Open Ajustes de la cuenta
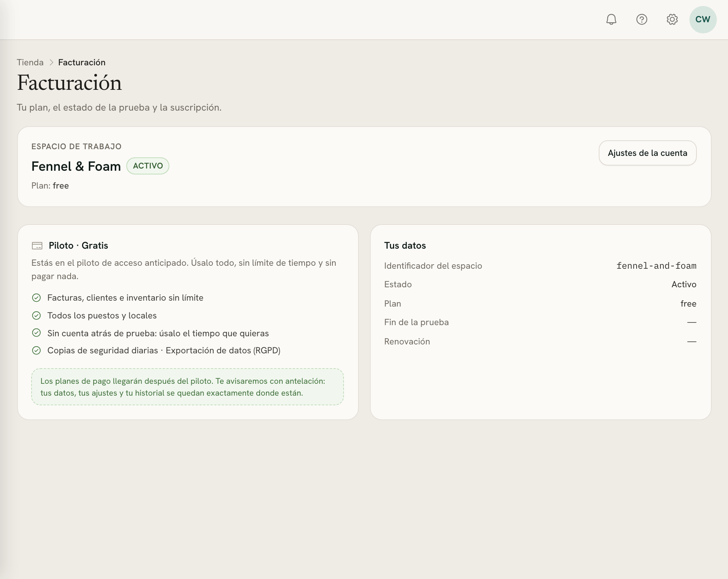Screen dimensions: 728x579 click(647, 153)
